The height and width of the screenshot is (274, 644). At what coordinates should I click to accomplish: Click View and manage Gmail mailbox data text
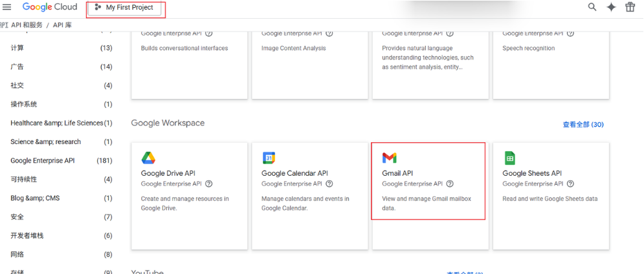click(x=427, y=204)
